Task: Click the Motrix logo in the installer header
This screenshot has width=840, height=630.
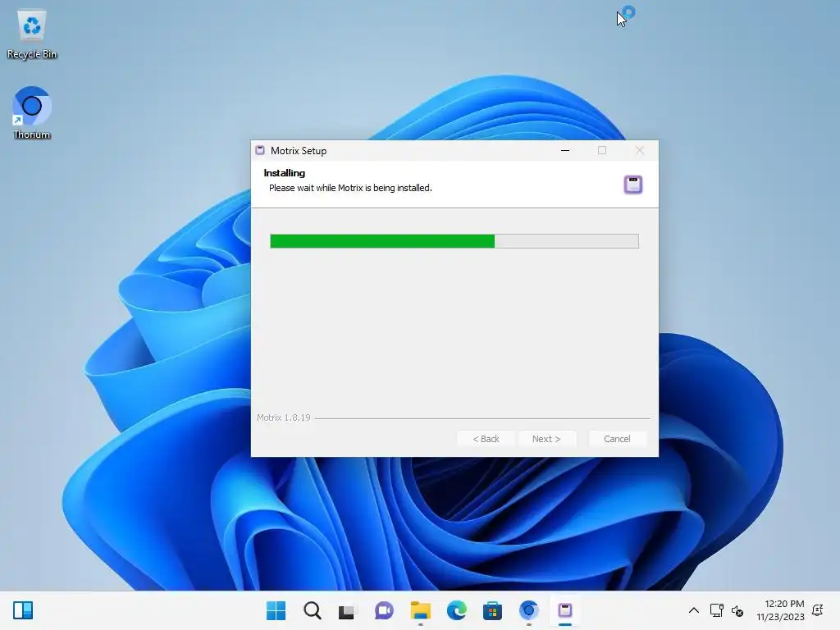Action: (632, 185)
